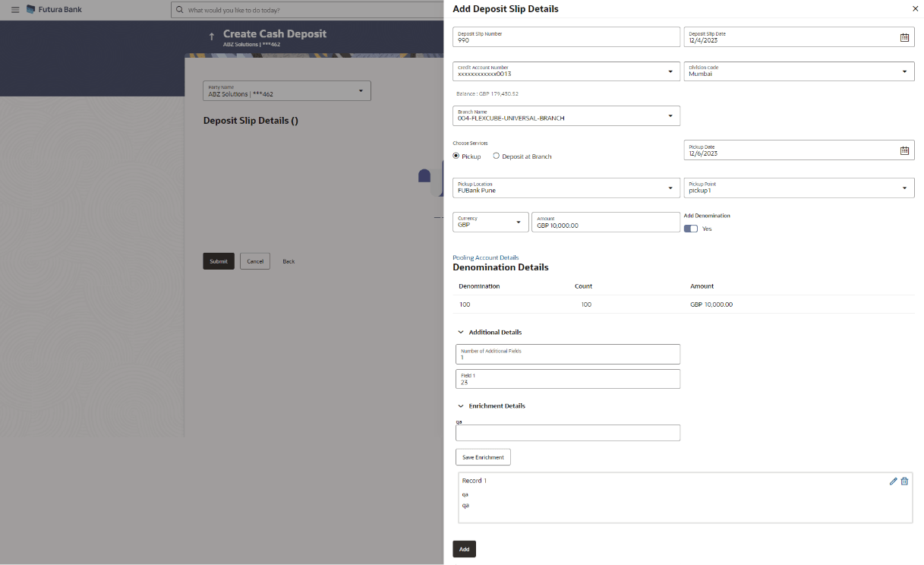Click the Denomination Details heading
Image resolution: width=924 pixels, height=565 pixels.
point(500,267)
